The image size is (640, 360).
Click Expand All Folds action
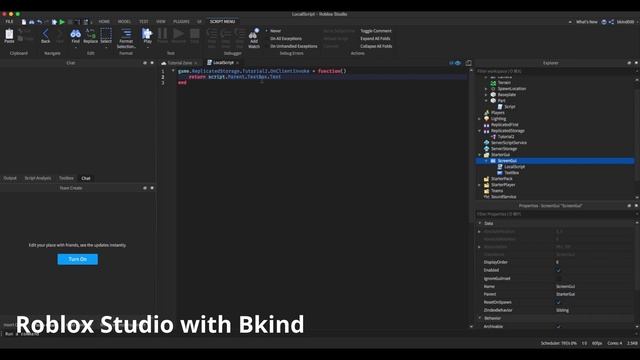375,39
